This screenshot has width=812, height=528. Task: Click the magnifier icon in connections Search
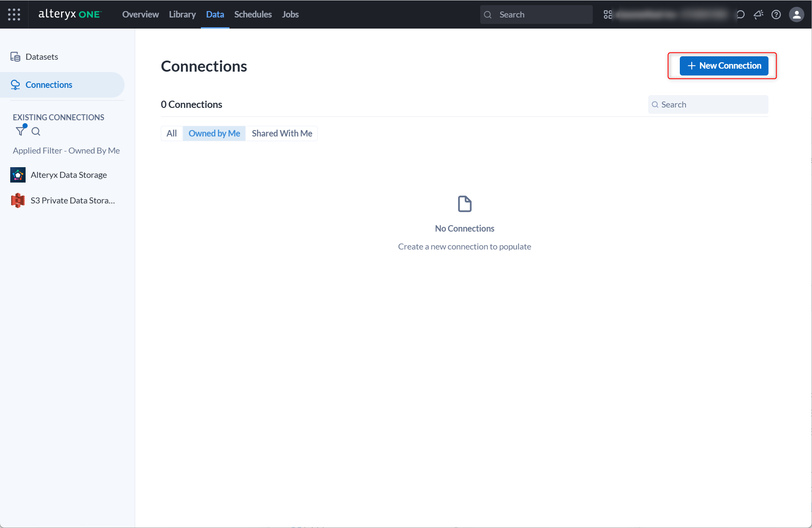pos(655,104)
